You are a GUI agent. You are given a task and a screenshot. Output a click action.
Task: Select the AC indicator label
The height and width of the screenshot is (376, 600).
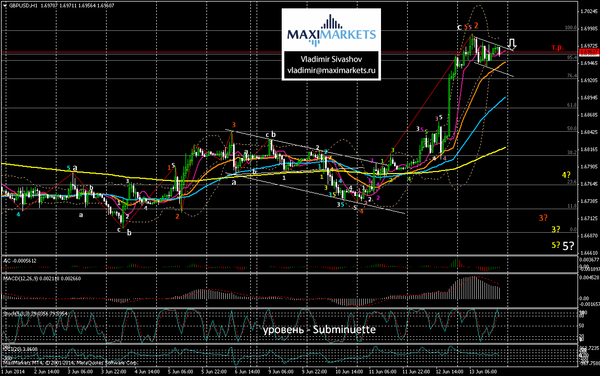coord(20,261)
